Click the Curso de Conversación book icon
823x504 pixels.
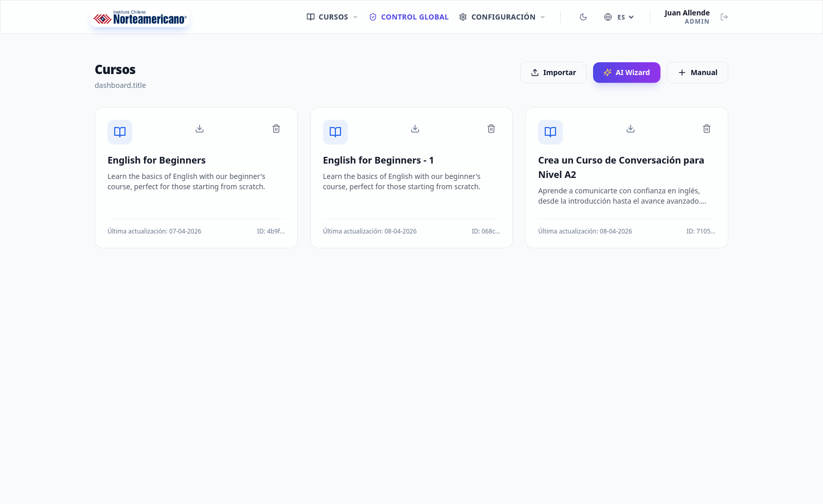coord(550,132)
